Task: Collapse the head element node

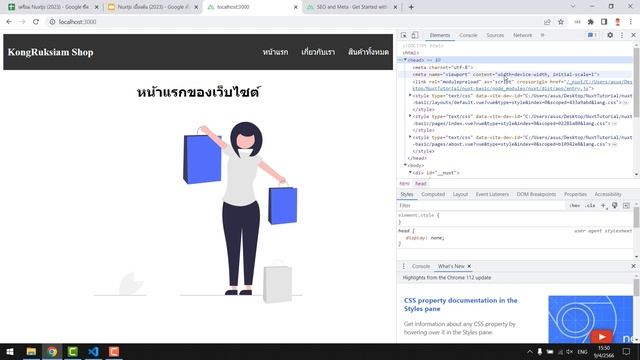Action: click(405, 60)
